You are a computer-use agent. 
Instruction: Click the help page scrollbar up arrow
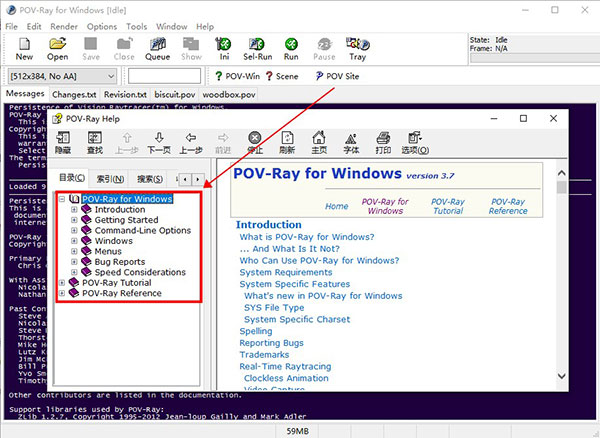tap(561, 173)
